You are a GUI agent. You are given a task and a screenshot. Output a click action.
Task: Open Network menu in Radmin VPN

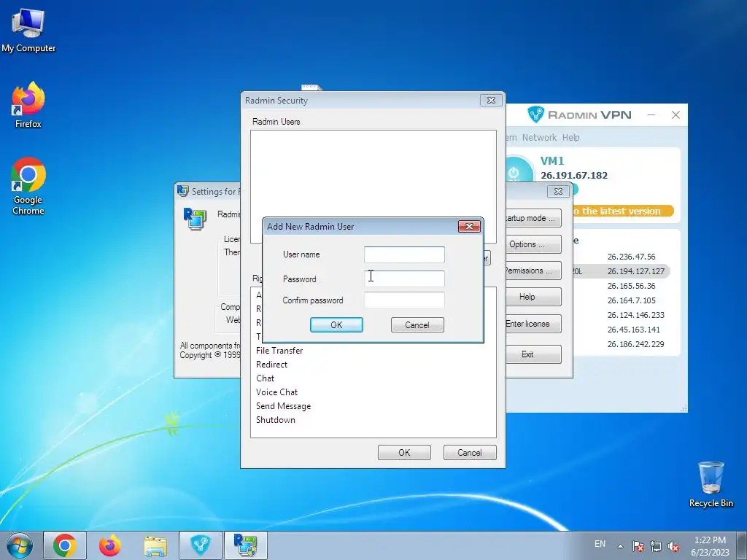(x=539, y=137)
